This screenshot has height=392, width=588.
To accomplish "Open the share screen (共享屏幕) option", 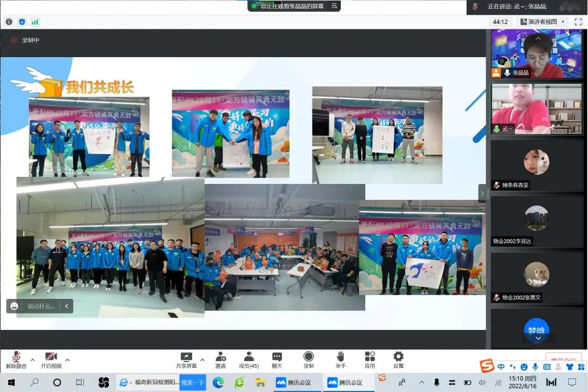I will 186,359.
